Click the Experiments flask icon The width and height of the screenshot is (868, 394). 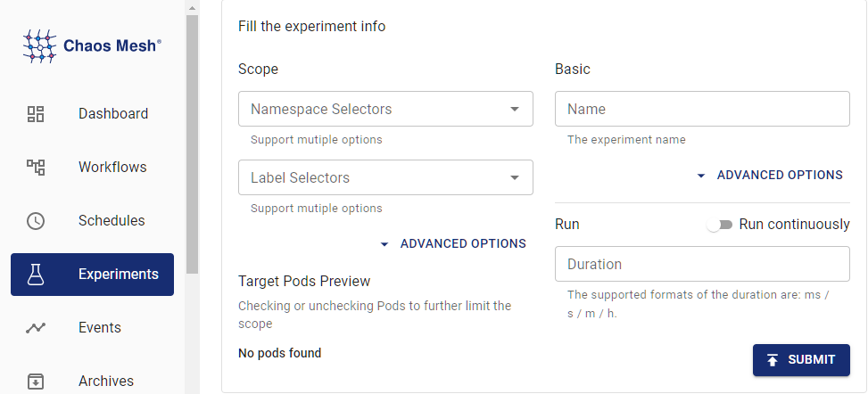tap(36, 275)
